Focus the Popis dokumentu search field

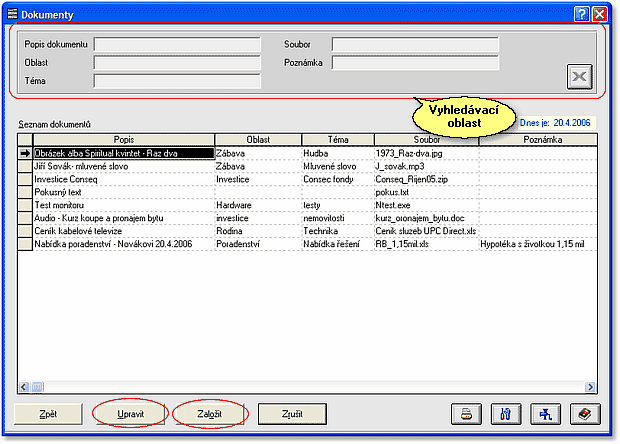coord(177,45)
